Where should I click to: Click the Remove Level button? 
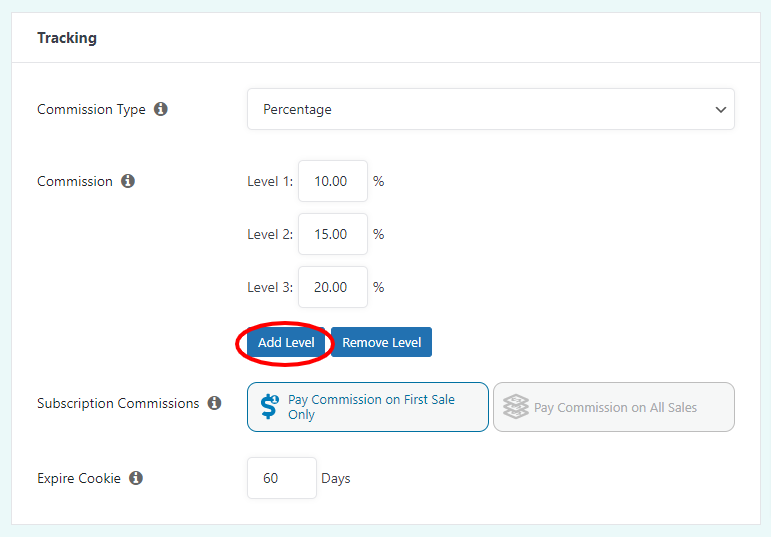coord(381,342)
